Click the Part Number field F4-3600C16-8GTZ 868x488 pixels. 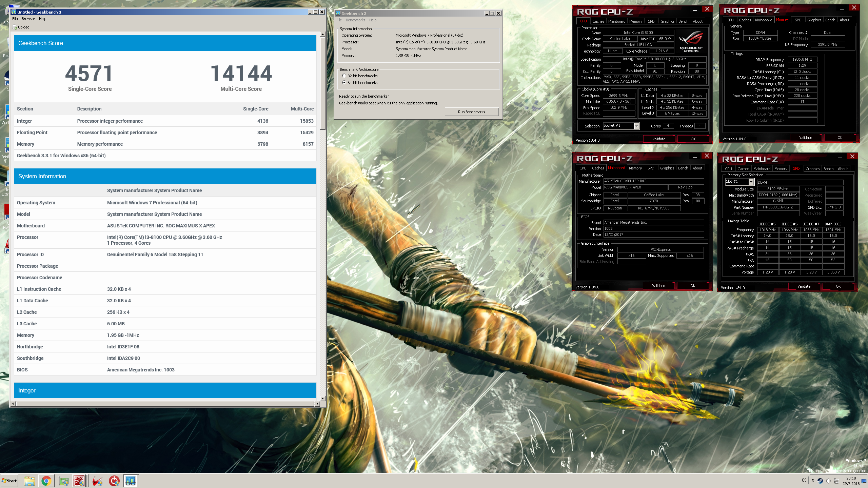tap(778, 207)
